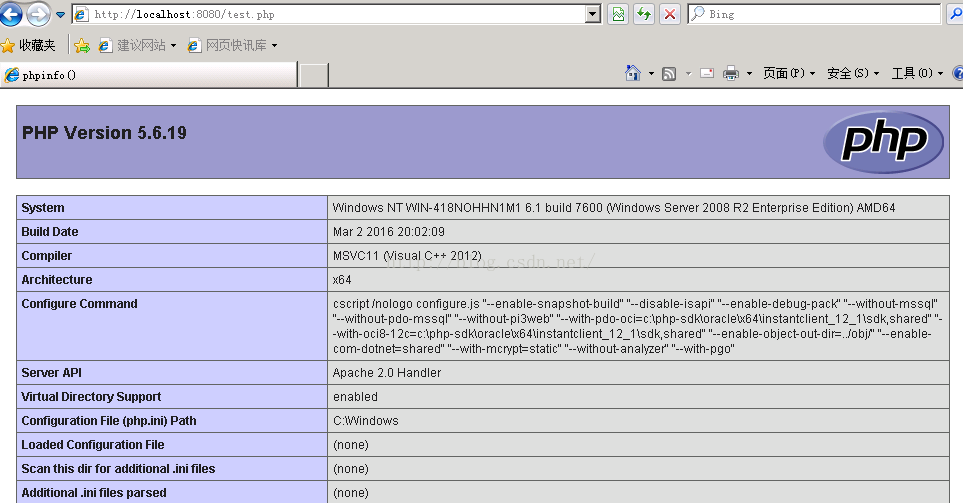The height and width of the screenshot is (503, 963).
Task: Click the Read Mail envelope icon
Action: pyautogui.click(x=707, y=73)
